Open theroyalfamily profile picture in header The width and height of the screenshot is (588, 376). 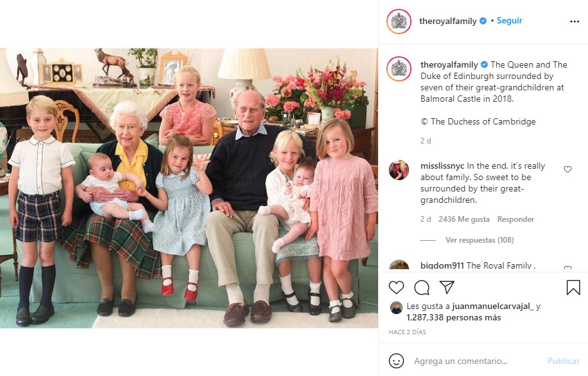click(399, 21)
